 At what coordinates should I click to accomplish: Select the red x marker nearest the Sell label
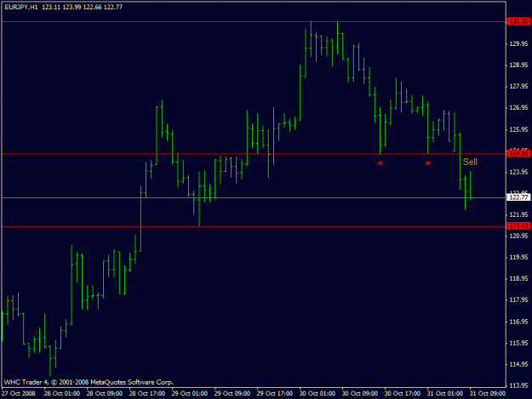(x=428, y=163)
